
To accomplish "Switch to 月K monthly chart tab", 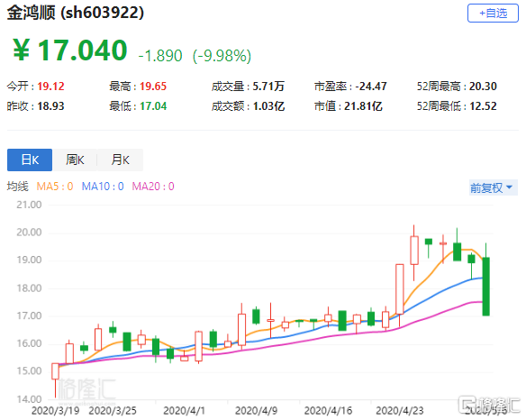I will point(120,160).
